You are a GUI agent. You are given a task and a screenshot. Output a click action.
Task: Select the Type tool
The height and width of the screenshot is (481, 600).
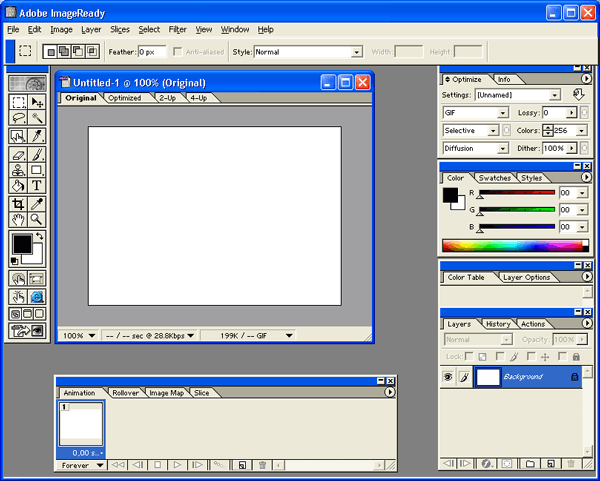click(37, 186)
